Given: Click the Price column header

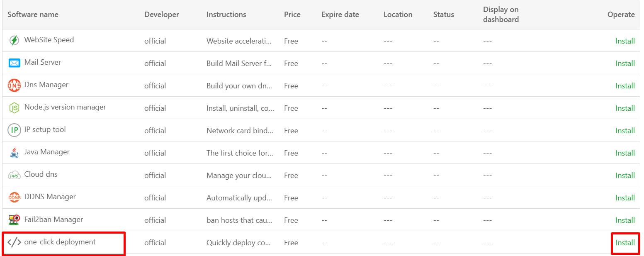Looking at the screenshot, I should pyautogui.click(x=292, y=15).
